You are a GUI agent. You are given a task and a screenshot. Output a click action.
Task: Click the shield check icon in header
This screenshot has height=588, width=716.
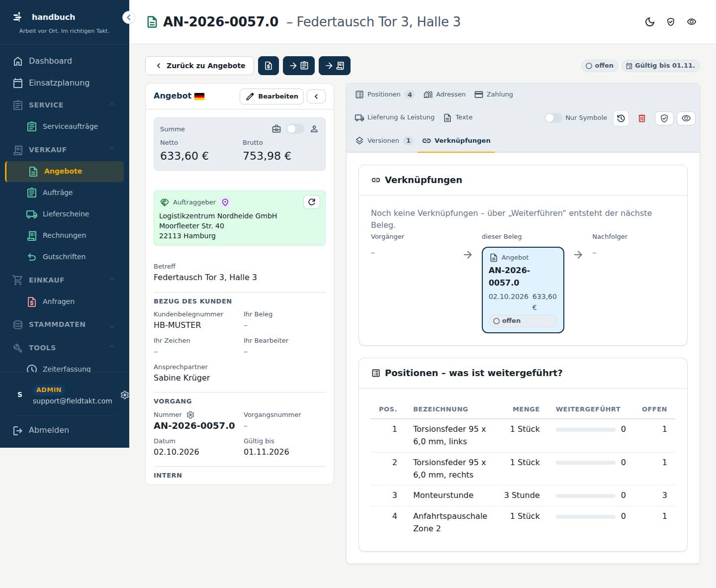point(671,22)
